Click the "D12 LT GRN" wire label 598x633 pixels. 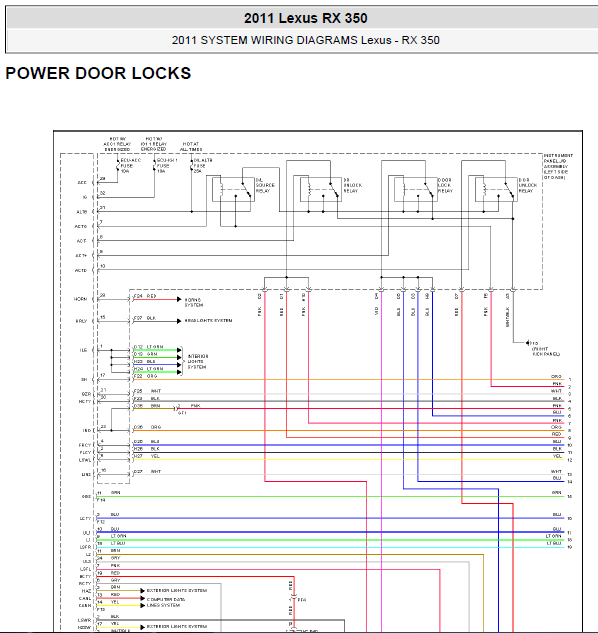pyautogui.click(x=149, y=347)
